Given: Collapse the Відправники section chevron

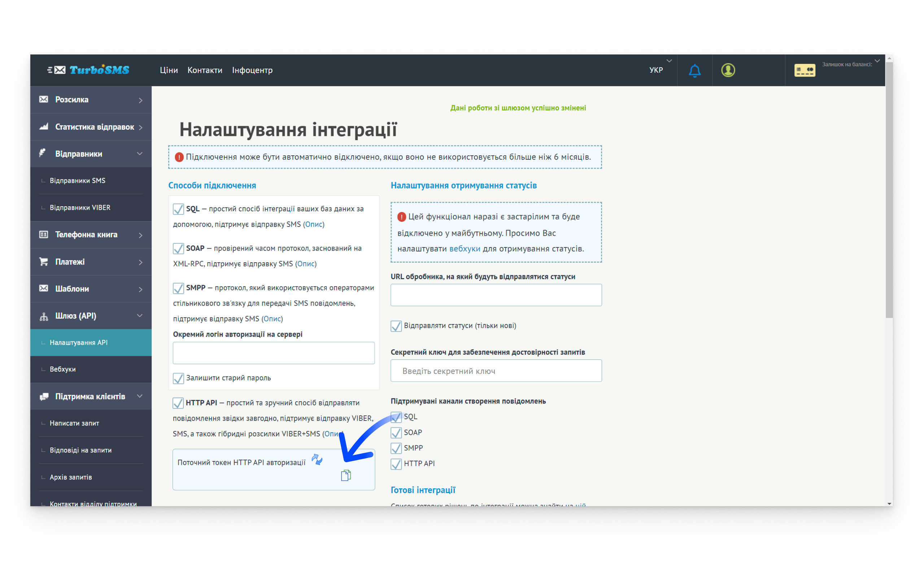Looking at the screenshot, I should (x=140, y=154).
